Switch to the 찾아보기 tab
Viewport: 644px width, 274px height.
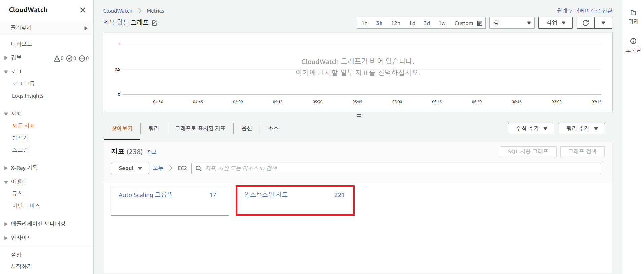tap(122, 128)
